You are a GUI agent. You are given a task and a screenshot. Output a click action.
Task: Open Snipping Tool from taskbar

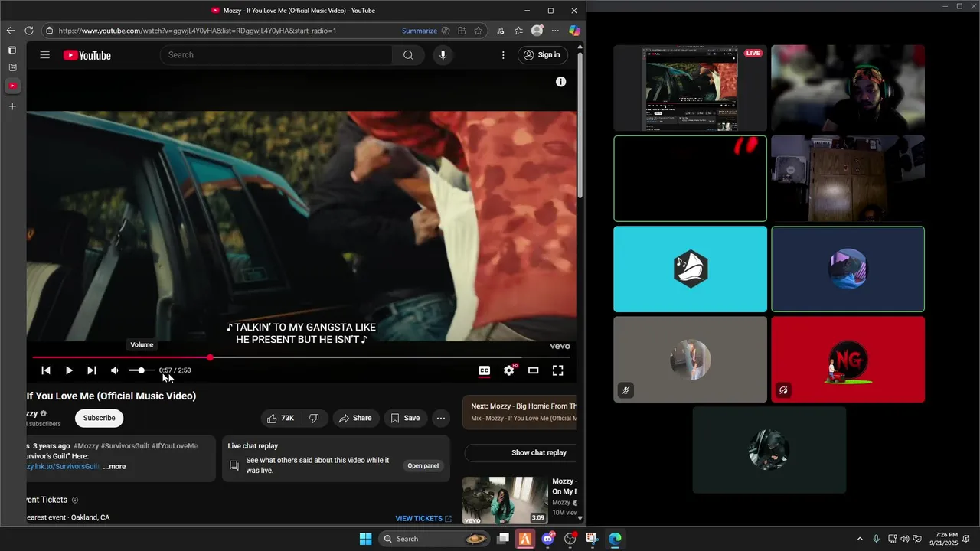pyautogui.click(x=592, y=539)
